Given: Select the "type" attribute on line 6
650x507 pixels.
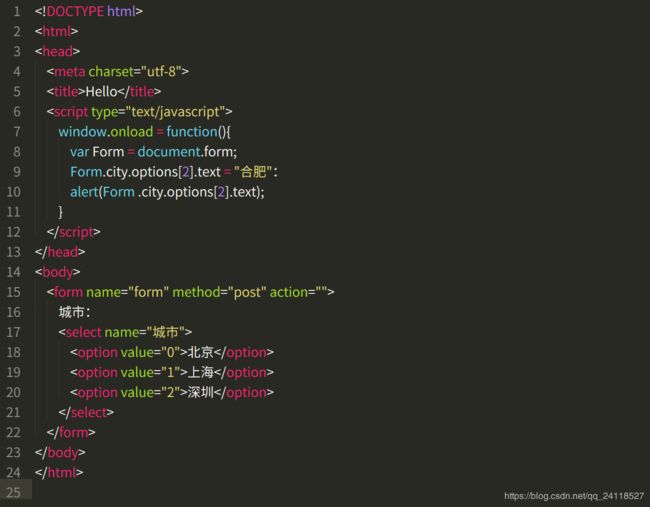Looking at the screenshot, I should [104, 112].
